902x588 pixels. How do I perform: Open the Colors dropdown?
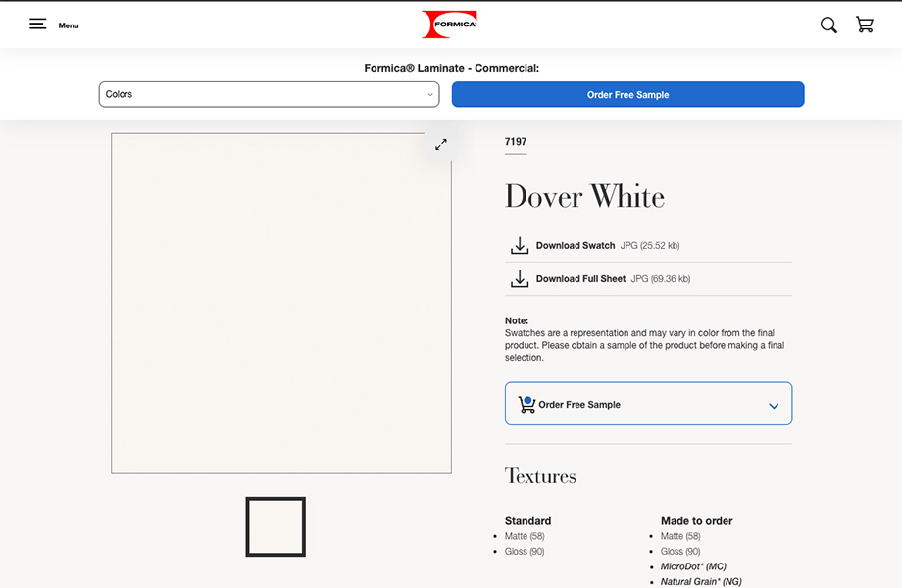[270, 94]
